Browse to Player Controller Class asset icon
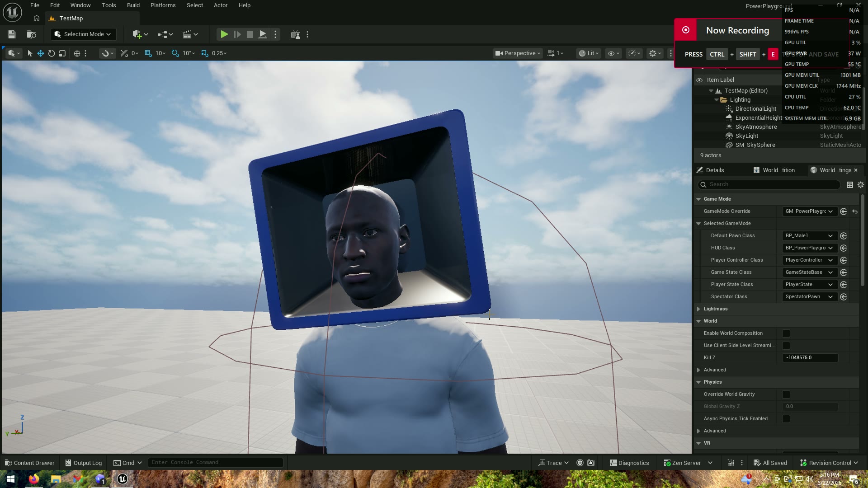868x488 pixels. (x=844, y=260)
